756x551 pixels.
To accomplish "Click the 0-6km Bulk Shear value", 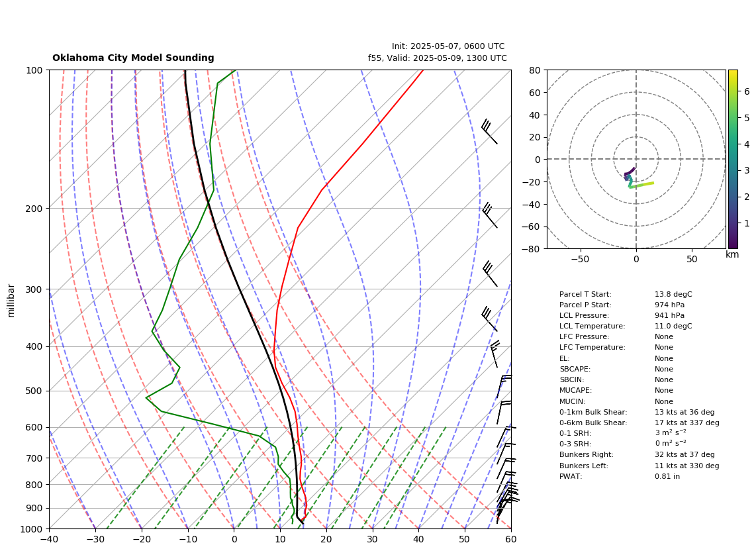I will pyautogui.click(x=687, y=423).
